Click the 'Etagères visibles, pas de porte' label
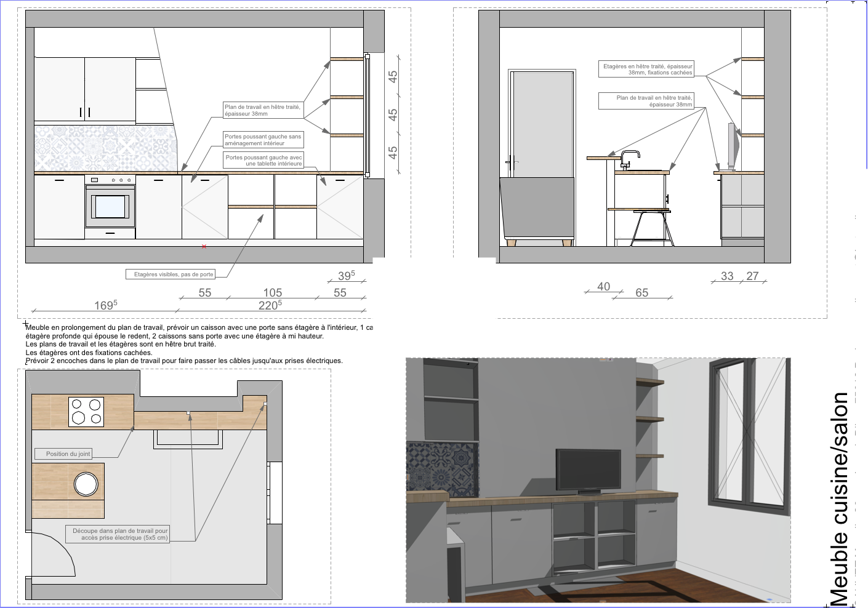Image resolution: width=868 pixels, height=608 pixels. click(x=174, y=274)
